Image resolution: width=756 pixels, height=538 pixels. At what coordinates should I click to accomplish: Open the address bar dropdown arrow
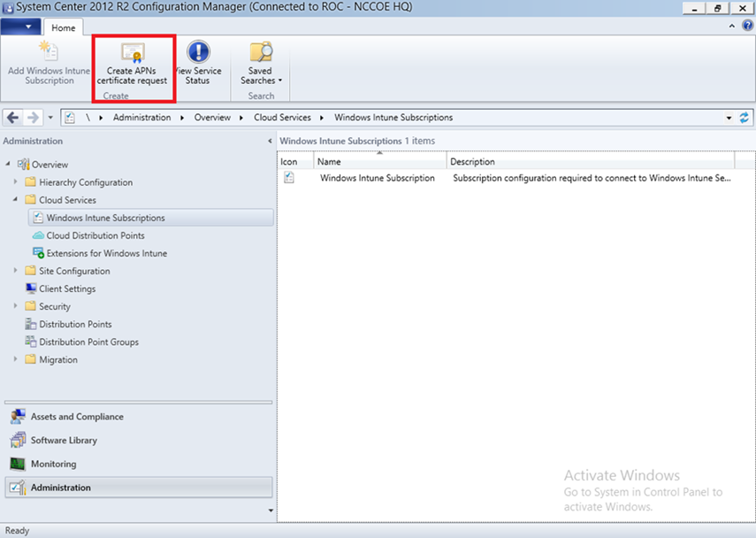click(729, 118)
